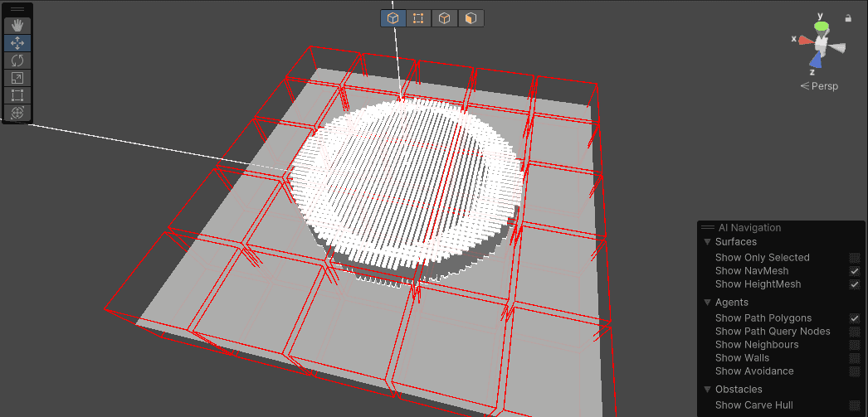Click the Persp projection label
868x417 pixels.
pyautogui.click(x=824, y=86)
